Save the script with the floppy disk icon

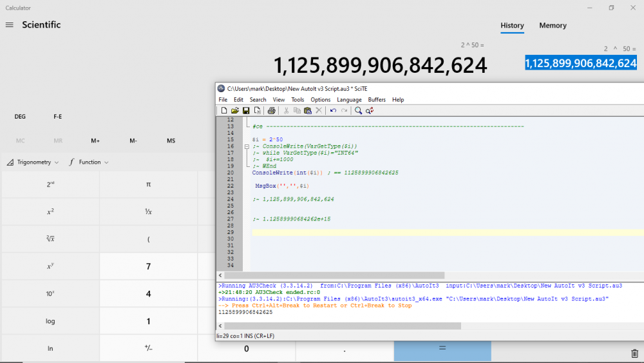[246, 111]
